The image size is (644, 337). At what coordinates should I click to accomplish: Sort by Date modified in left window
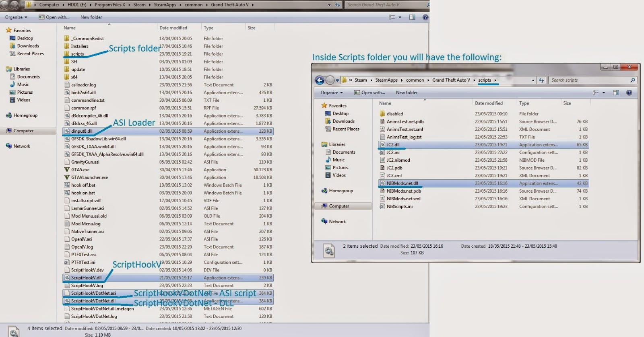pos(173,28)
